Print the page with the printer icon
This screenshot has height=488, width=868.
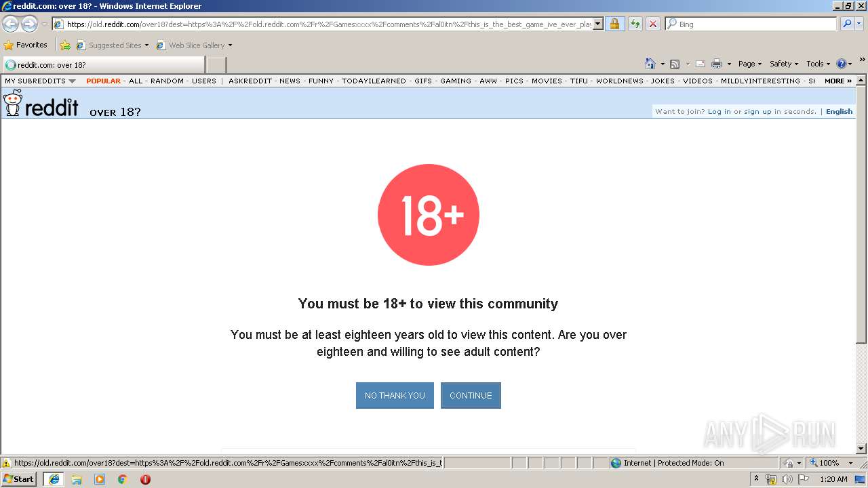point(717,64)
